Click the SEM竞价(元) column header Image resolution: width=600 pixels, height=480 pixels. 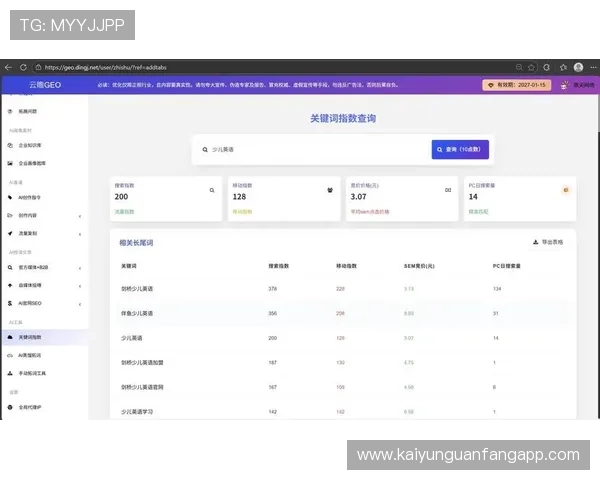(419, 266)
